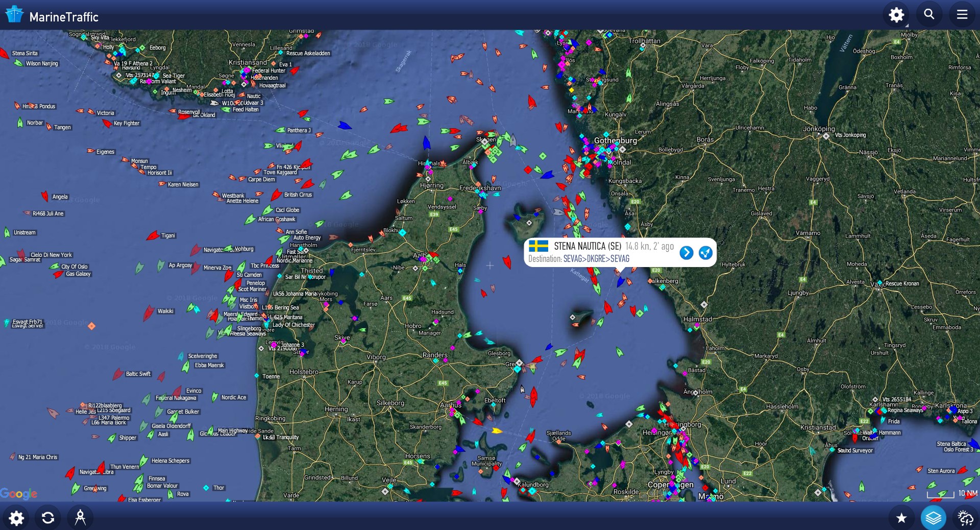Click the Swedish flag in the vessel popup
The image size is (980, 530).
pos(538,246)
